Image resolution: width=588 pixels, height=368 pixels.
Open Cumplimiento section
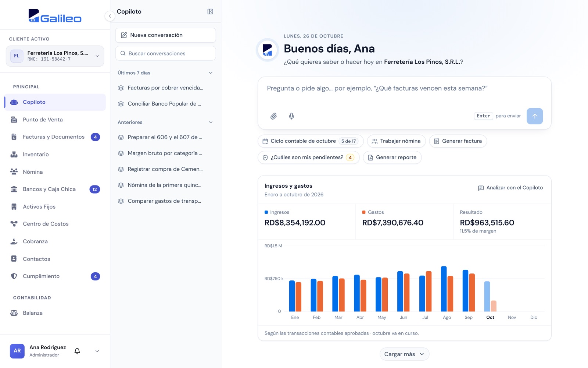pos(55,276)
